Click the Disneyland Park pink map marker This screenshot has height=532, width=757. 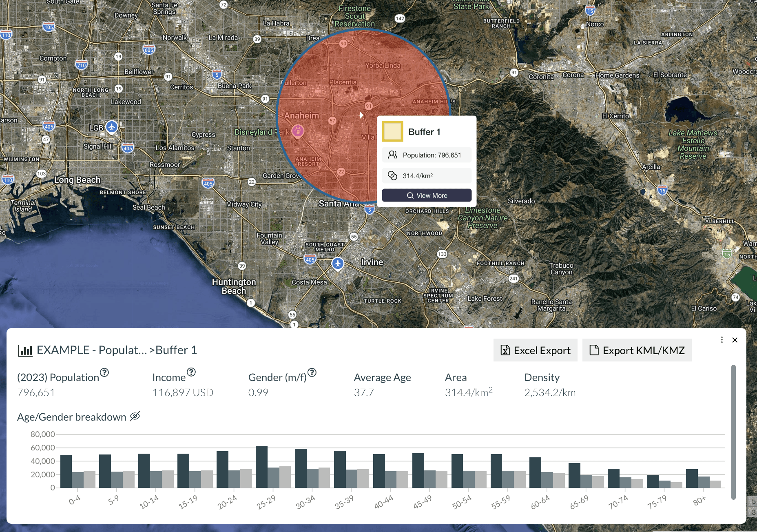pyautogui.click(x=298, y=131)
